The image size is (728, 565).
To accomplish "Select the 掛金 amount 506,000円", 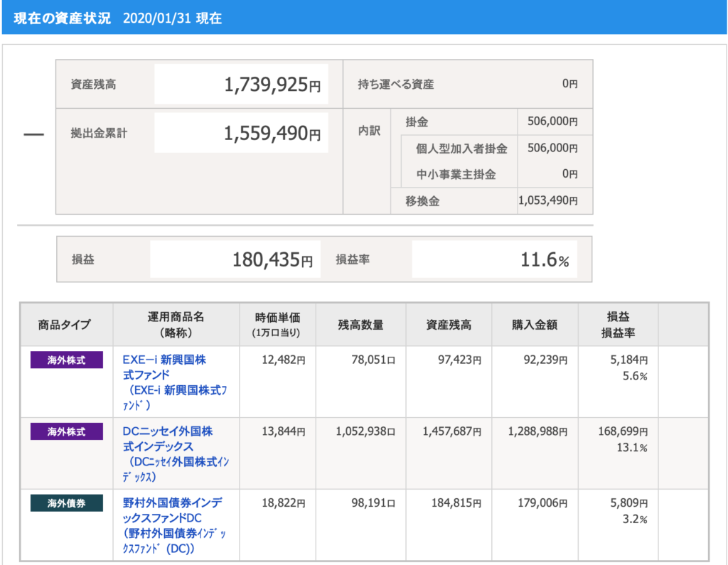I will click(x=552, y=121).
